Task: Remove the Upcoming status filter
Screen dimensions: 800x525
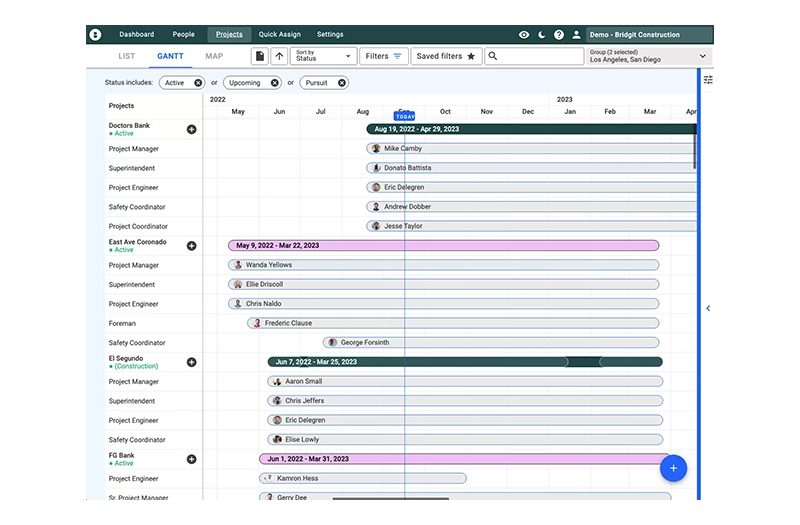Action: pyautogui.click(x=274, y=83)
